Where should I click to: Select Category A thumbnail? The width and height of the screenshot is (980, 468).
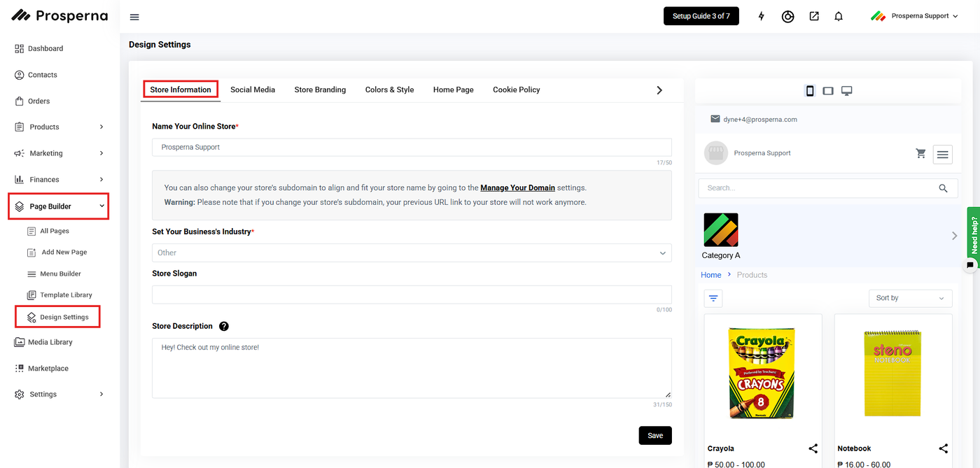(x=721, y=230)
